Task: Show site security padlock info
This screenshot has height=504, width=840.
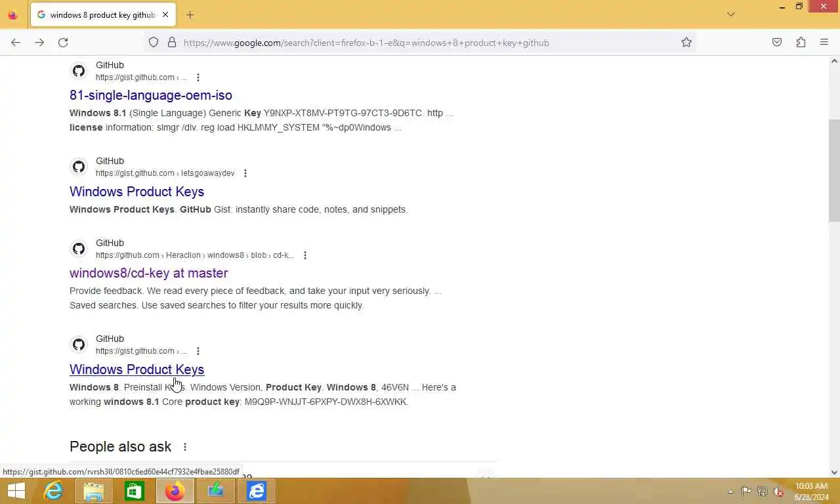Action: (x=172, y=43)
